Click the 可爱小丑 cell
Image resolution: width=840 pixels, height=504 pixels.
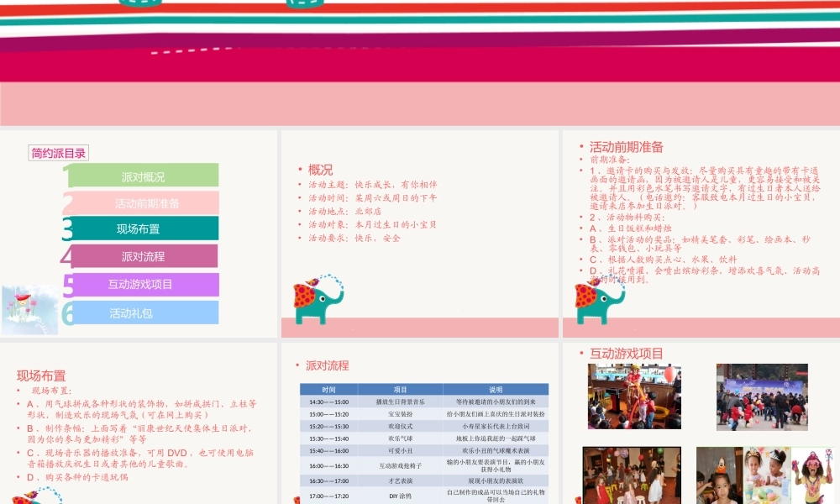[400, 451]
